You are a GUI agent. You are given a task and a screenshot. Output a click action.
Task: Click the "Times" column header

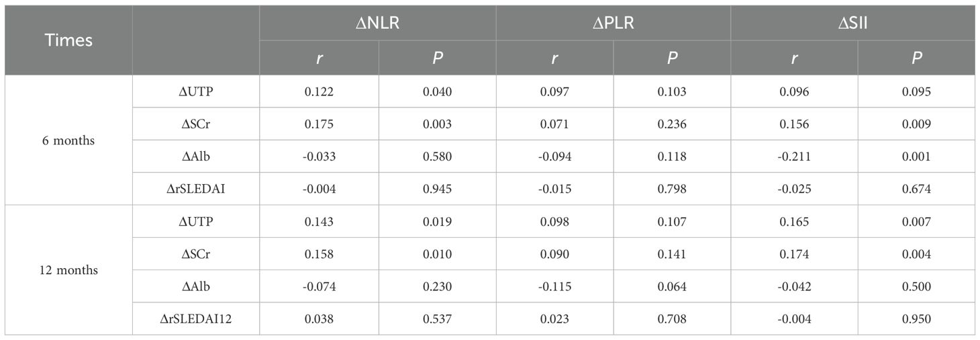(68, 40)
